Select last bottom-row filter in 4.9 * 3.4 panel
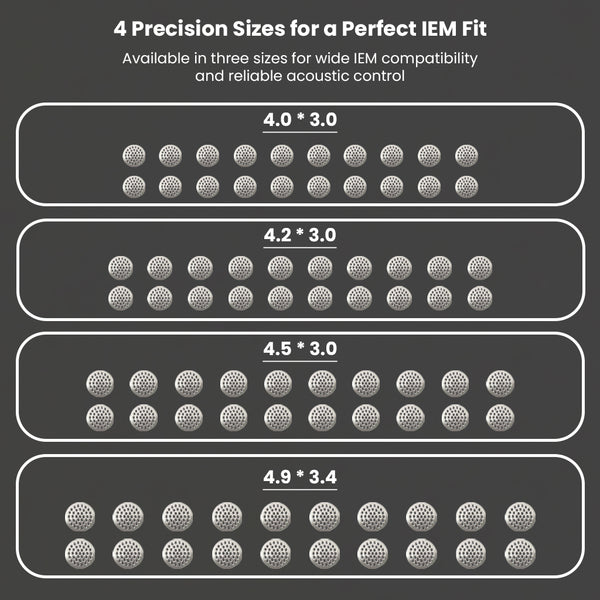600x600 pixels. [520, 550]
